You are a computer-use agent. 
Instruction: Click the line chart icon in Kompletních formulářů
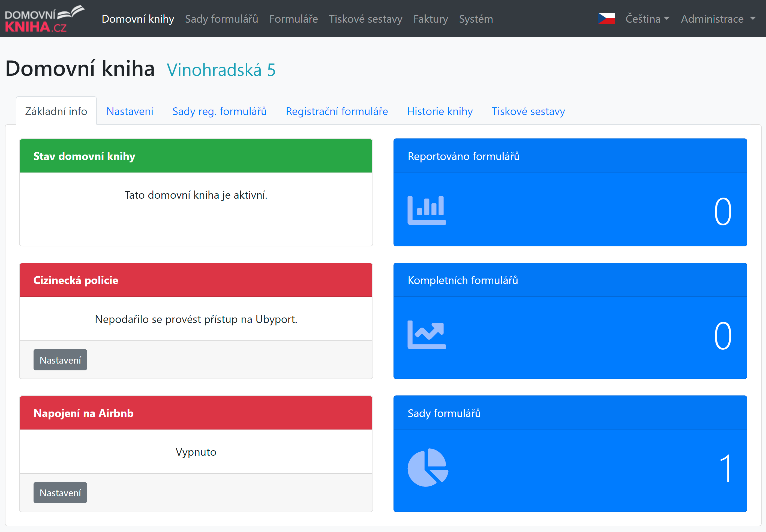tap(426, 335)
